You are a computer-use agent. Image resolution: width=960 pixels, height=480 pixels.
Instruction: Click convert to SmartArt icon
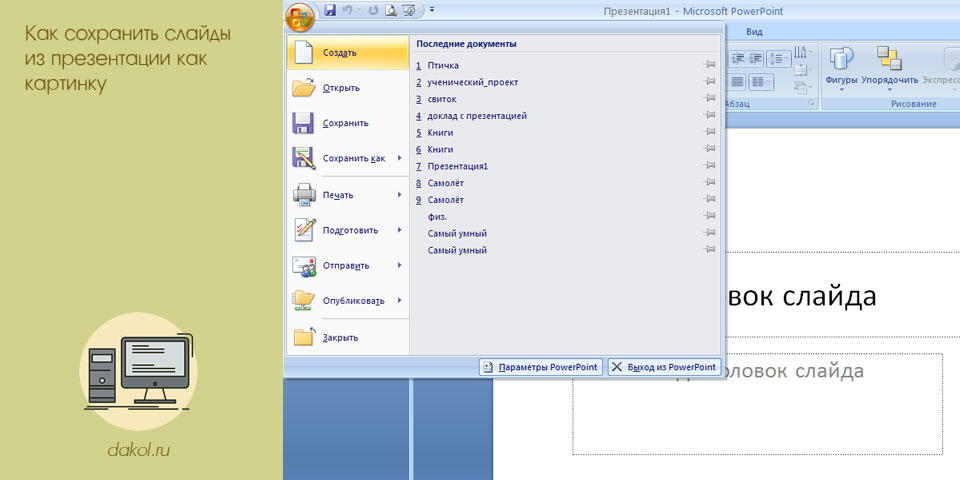(801, 88)
